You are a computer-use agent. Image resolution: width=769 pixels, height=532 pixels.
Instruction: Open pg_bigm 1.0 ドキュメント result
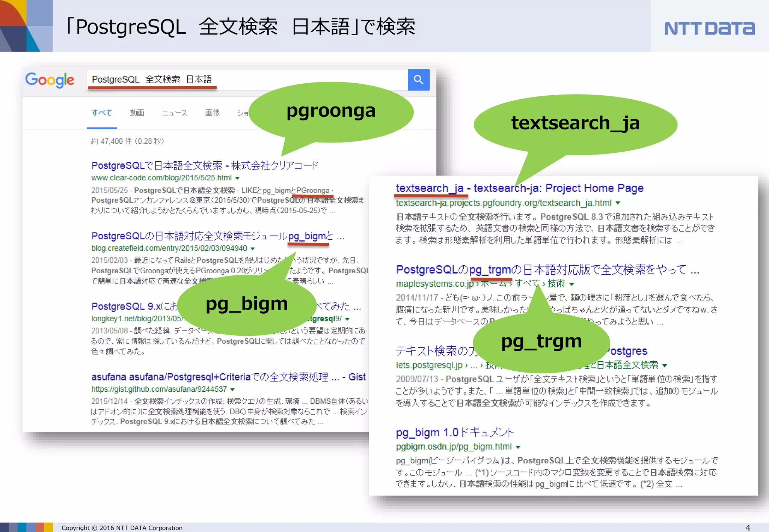pyautogui.click(x=455, y=433)
